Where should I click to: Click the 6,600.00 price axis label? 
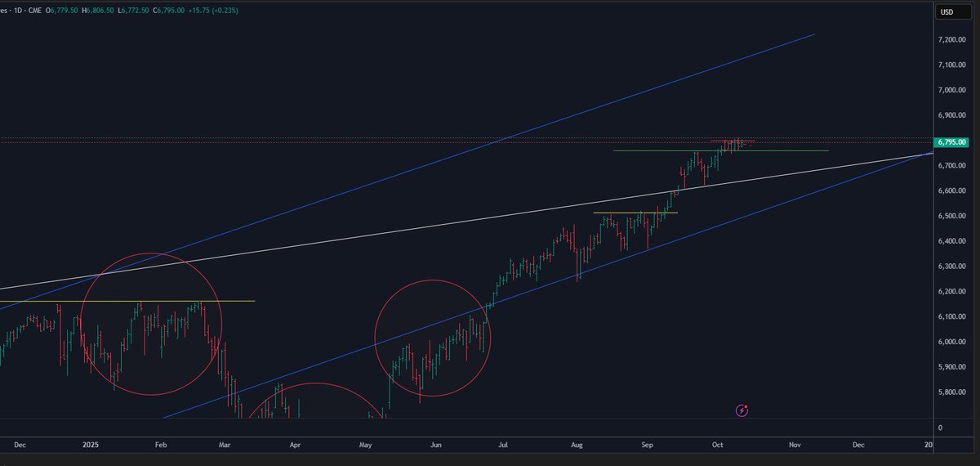[x=952, y=190]
